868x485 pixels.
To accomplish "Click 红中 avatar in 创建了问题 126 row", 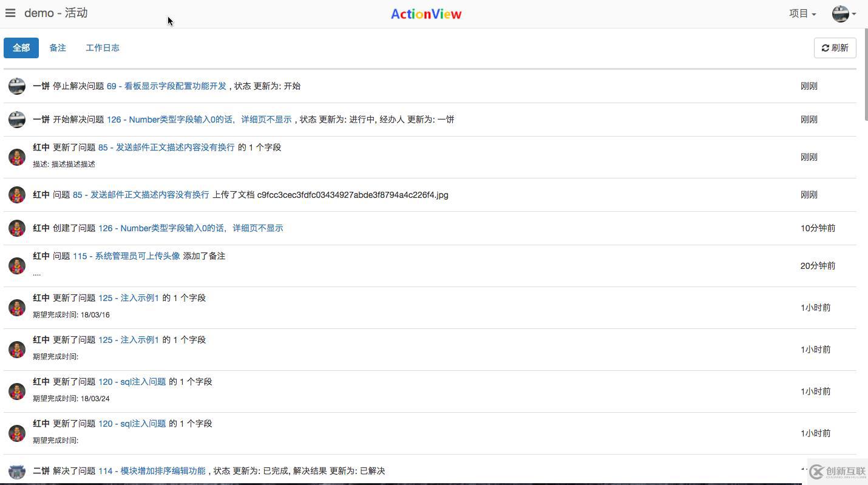I will click(x=17, y=228).
